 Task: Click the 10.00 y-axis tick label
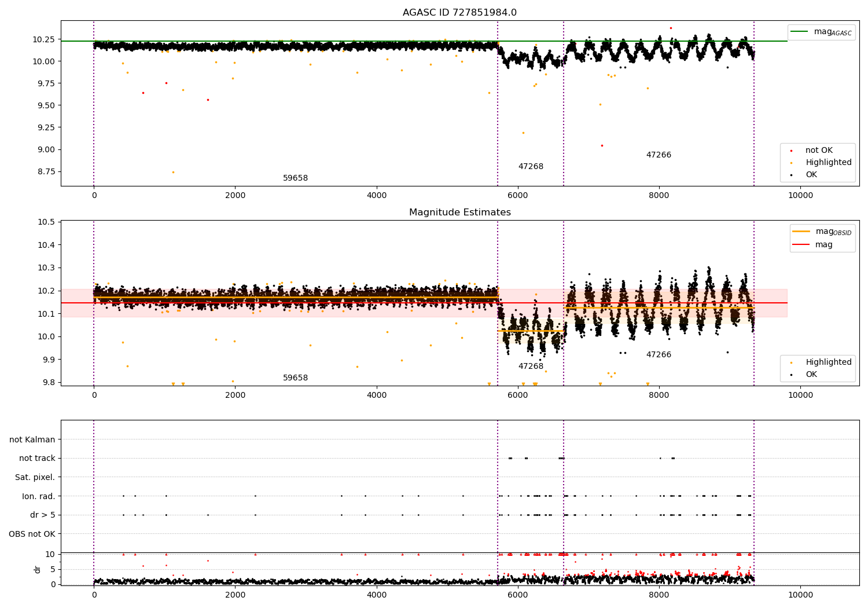44,62
